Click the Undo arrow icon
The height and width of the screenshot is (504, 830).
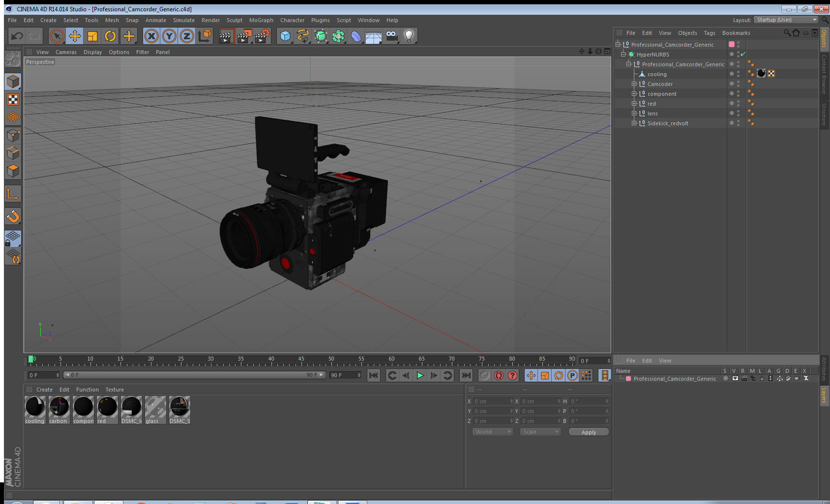(x=17, y=36)
